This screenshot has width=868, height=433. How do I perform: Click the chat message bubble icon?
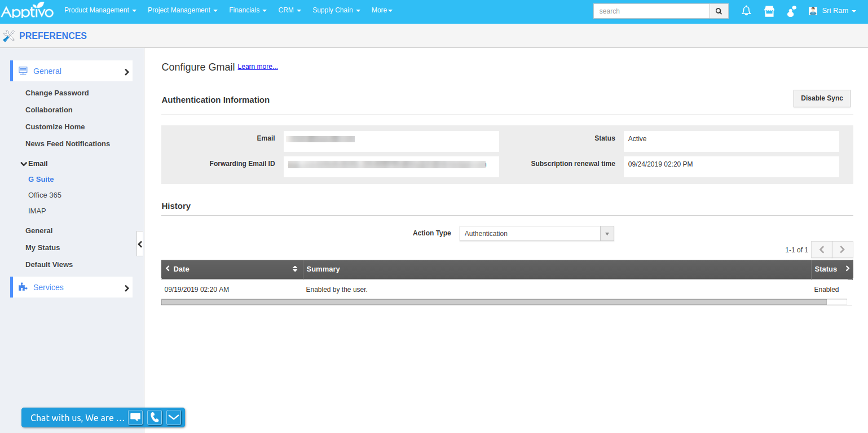[135, 417]
